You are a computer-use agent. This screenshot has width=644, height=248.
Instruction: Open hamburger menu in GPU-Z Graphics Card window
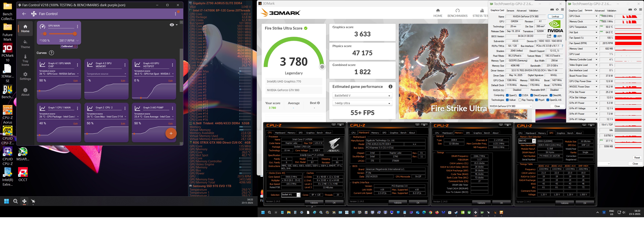click(x=562, y=10)
